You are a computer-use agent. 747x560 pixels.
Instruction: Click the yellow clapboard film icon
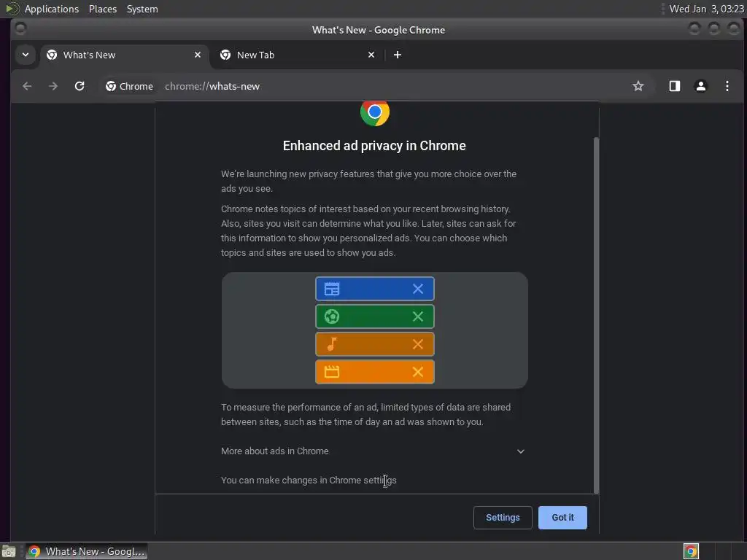(332, 371)
